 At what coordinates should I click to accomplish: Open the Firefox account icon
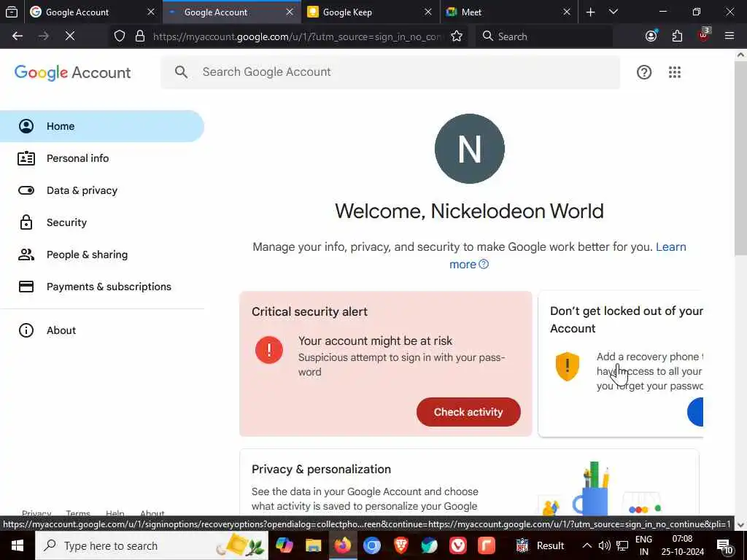[651, 36]
